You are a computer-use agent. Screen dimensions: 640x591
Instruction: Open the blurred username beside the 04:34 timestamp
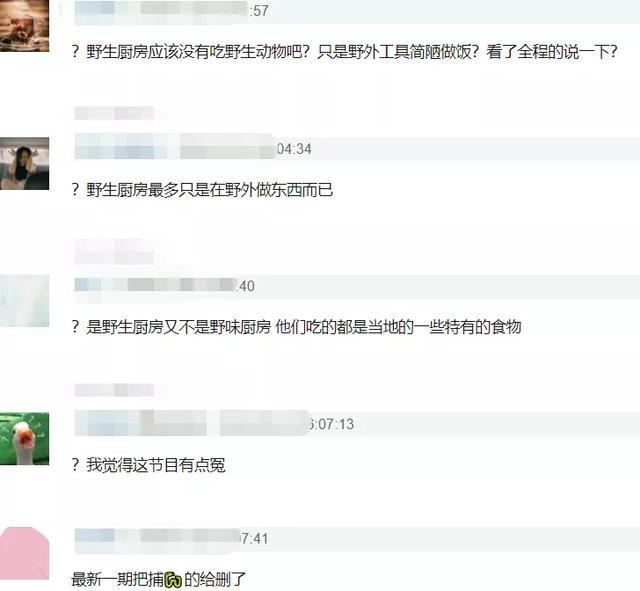175,146
